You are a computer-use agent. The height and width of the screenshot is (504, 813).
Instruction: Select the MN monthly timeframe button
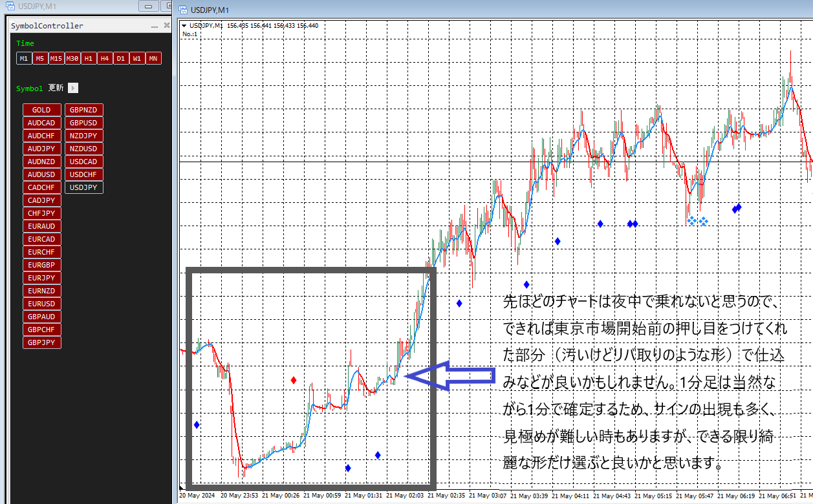153,58
